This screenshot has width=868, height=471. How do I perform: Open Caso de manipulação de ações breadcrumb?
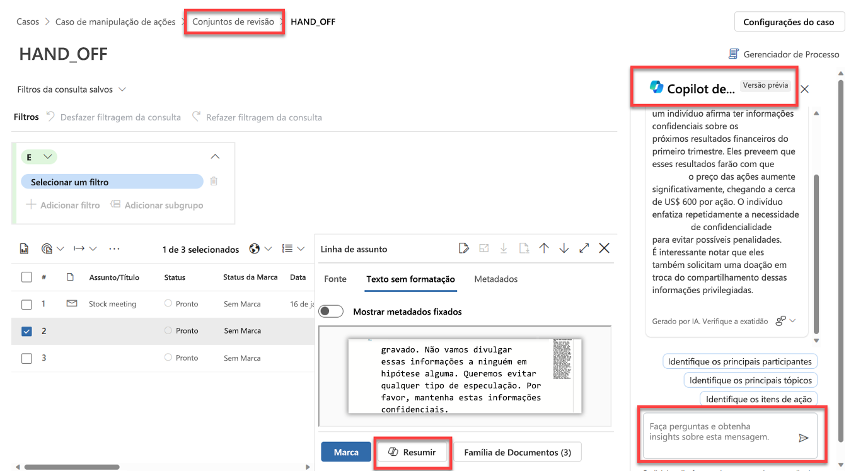(x=115, y=21)
